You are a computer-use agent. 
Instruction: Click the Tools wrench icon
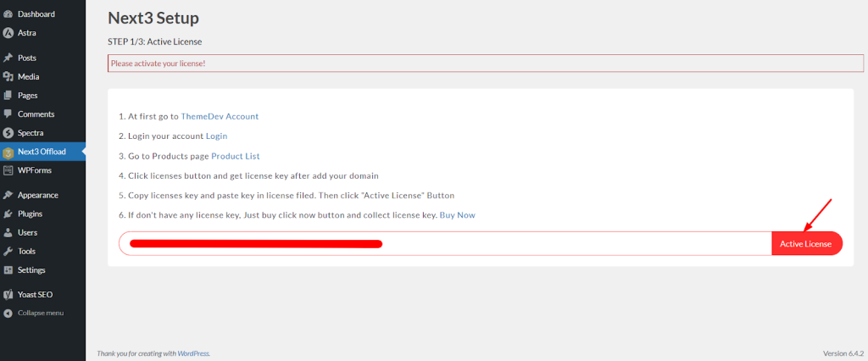point(8,252)
